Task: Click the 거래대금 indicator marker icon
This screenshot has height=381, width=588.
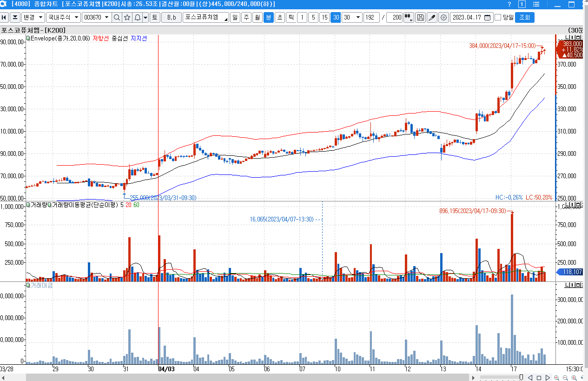Action: tap(28, 285)
